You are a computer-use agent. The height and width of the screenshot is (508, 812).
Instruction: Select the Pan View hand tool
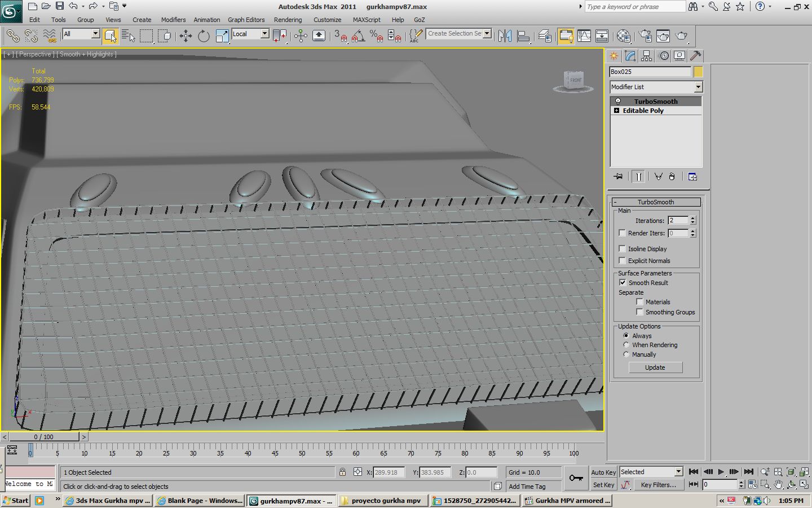pos(778,484)
